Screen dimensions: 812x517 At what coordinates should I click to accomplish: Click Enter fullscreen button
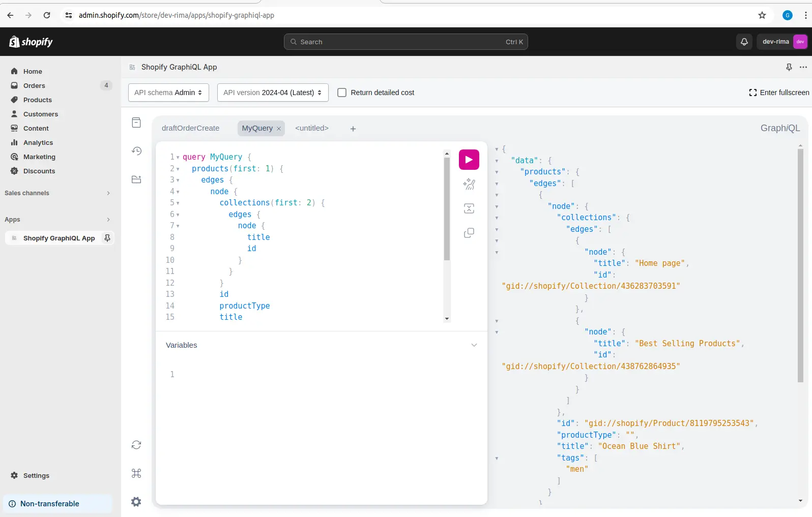coord(779,93)
